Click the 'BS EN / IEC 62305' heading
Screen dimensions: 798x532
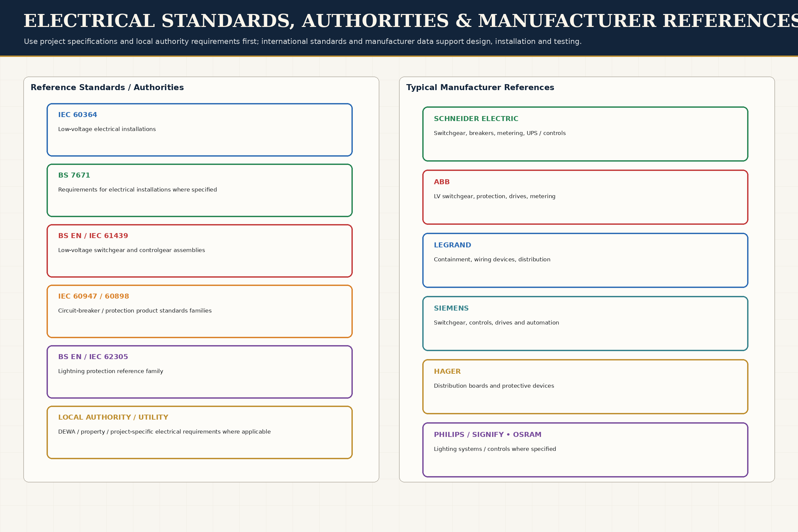93,357
